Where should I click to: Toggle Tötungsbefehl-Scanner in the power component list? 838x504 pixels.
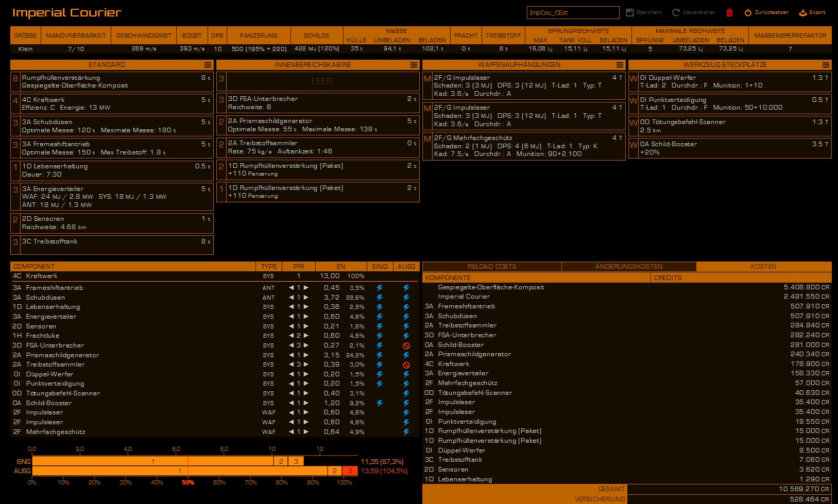(63, 393)
